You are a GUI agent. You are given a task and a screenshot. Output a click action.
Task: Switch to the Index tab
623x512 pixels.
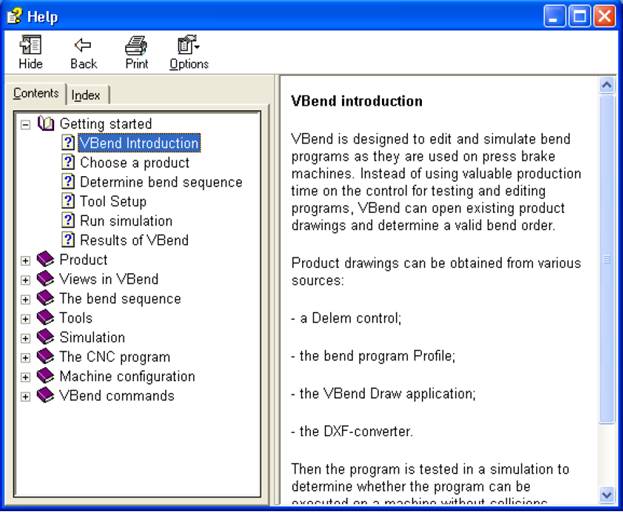pos(86,95)
